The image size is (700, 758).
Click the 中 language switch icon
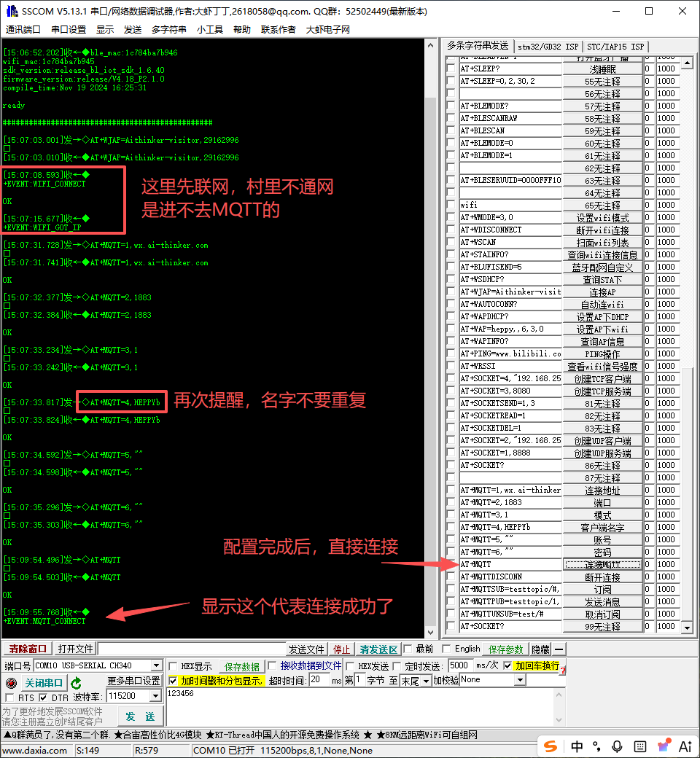pos(576,746)
